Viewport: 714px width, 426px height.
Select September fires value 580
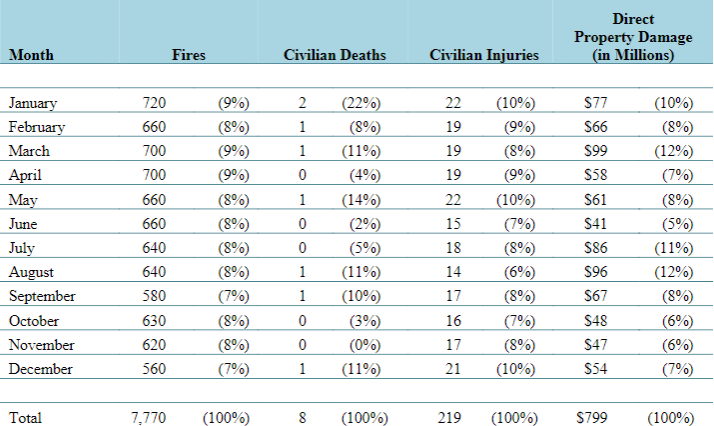pos(154,296)
